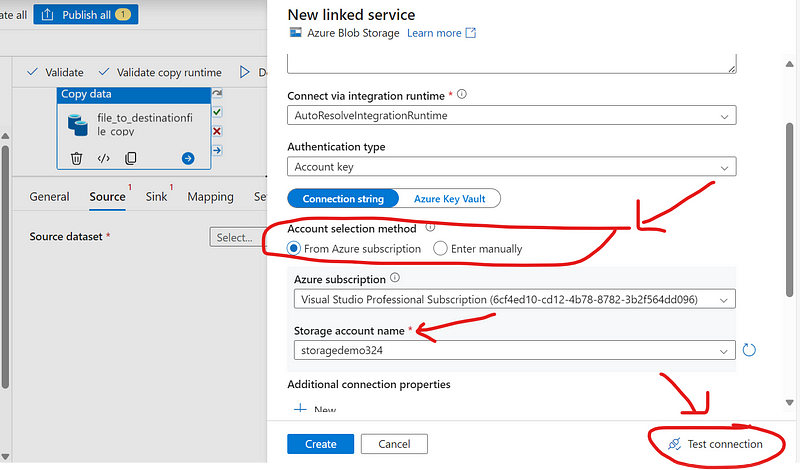Add a New additional connection property
800x470 pixels.
point(315,409)
